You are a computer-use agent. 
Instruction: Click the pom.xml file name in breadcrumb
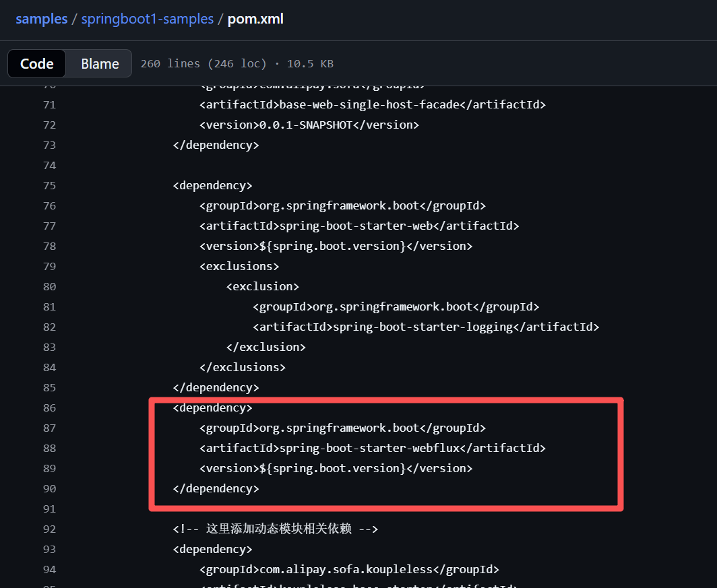255,19
